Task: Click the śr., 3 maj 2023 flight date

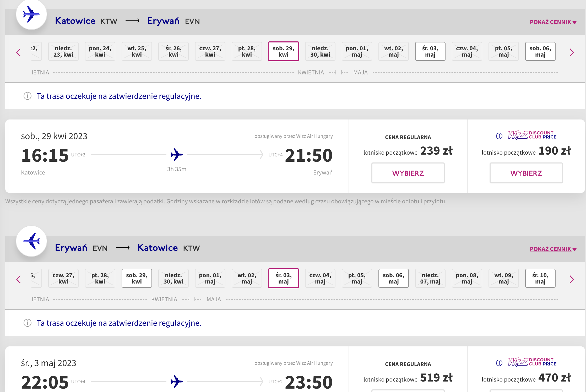Action: pos(48,363)
